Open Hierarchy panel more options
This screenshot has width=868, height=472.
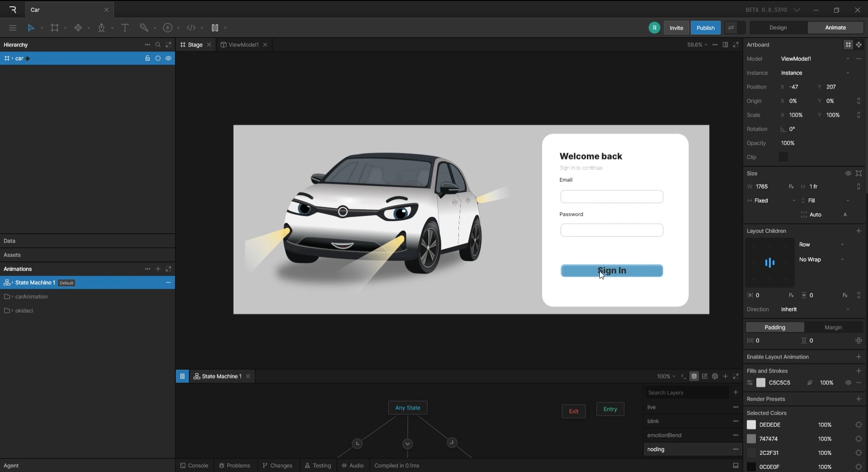147,45
